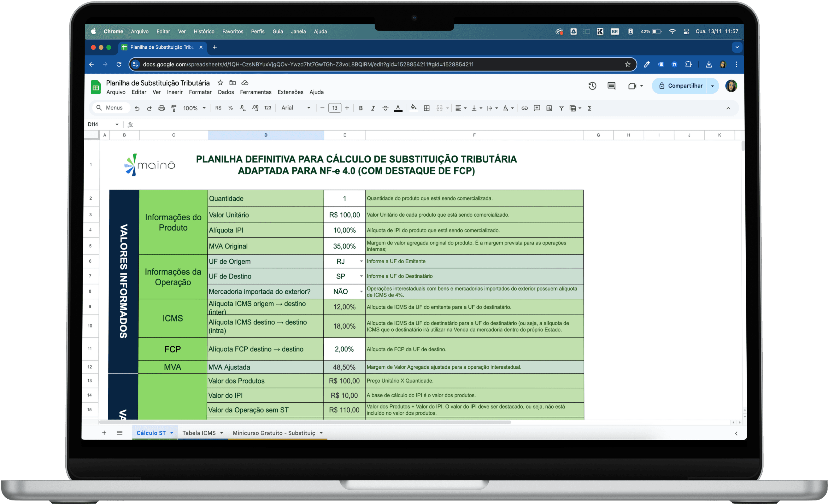828x504 pixels.
Task: Open Dados menu
Action: pyautogui.click(x=226, y=92)
